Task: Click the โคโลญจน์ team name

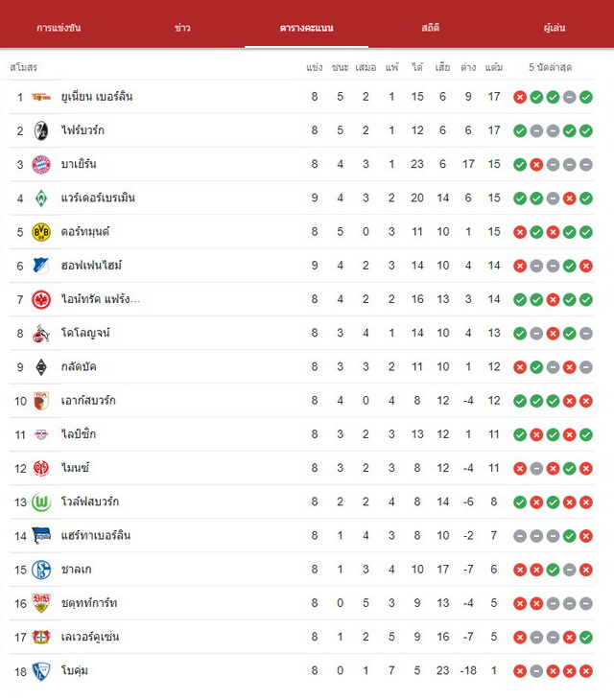Action: (85, 333)
